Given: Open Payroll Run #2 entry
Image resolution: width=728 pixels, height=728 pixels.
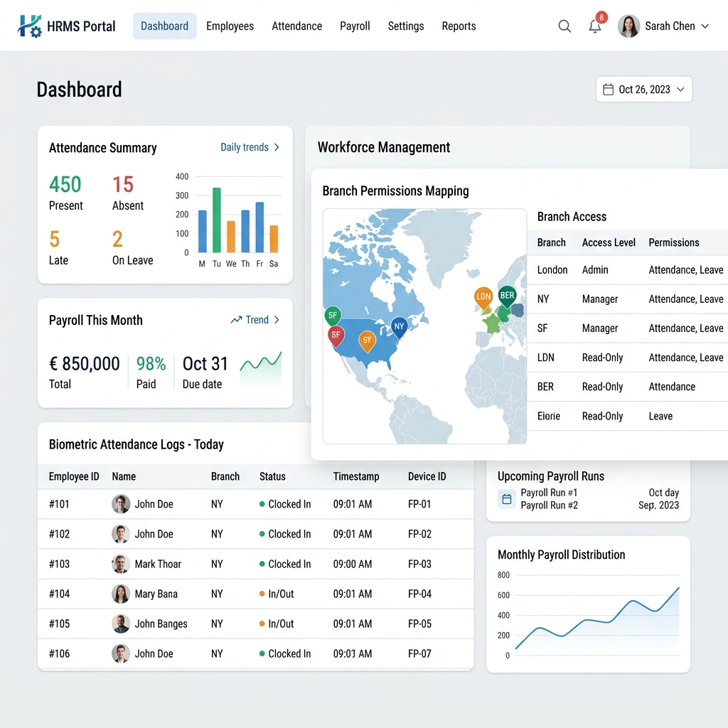Looking at the screenshot, I should pos(550,505).
